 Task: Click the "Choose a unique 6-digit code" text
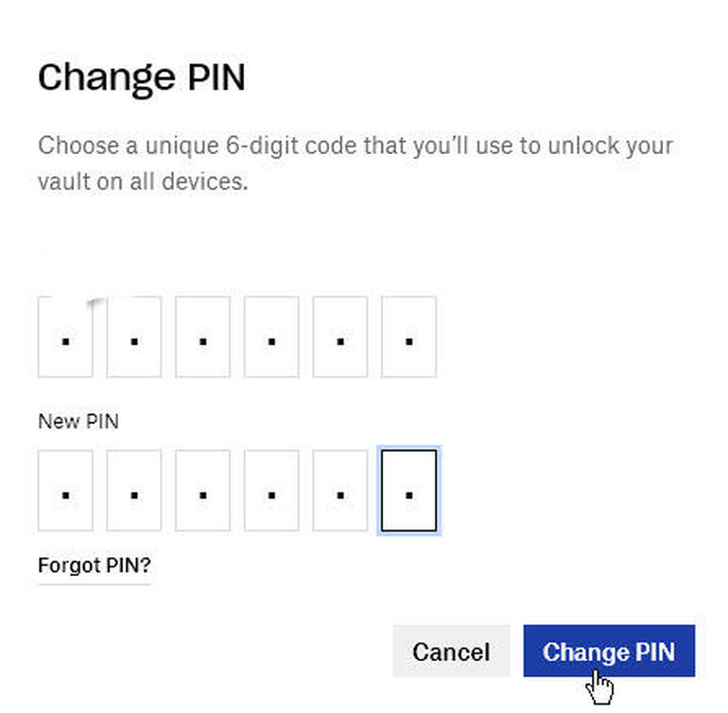tap(355, 148)
